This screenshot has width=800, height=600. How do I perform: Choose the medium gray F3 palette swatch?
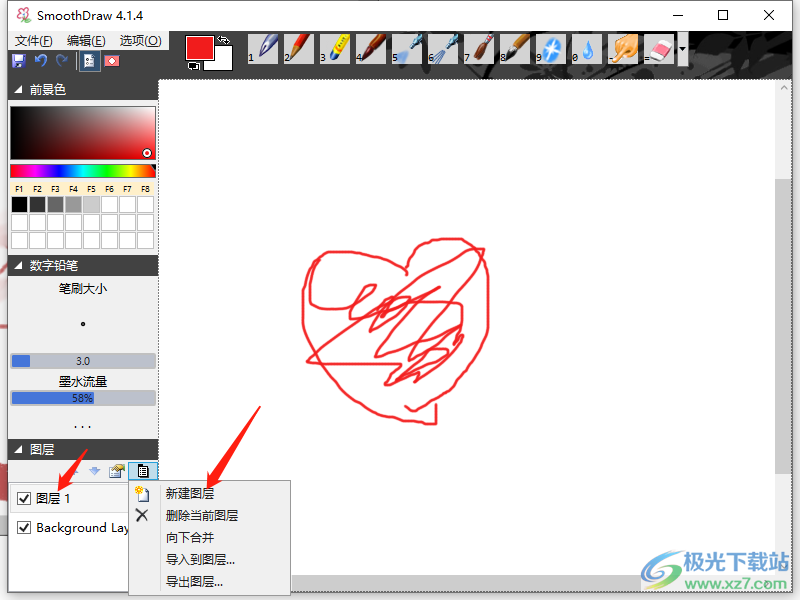tap(55, 205)
